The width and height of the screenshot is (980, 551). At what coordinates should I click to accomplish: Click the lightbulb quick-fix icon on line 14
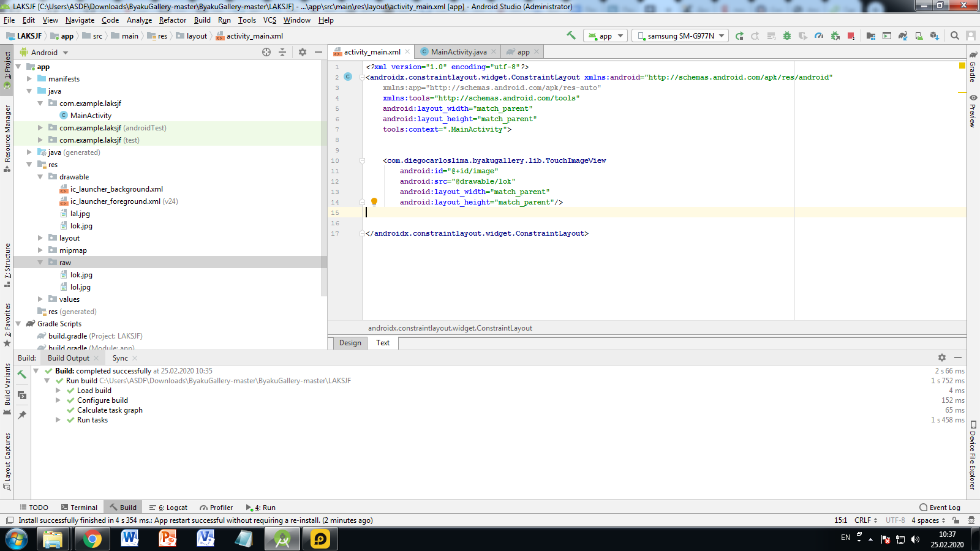[374, 201]
